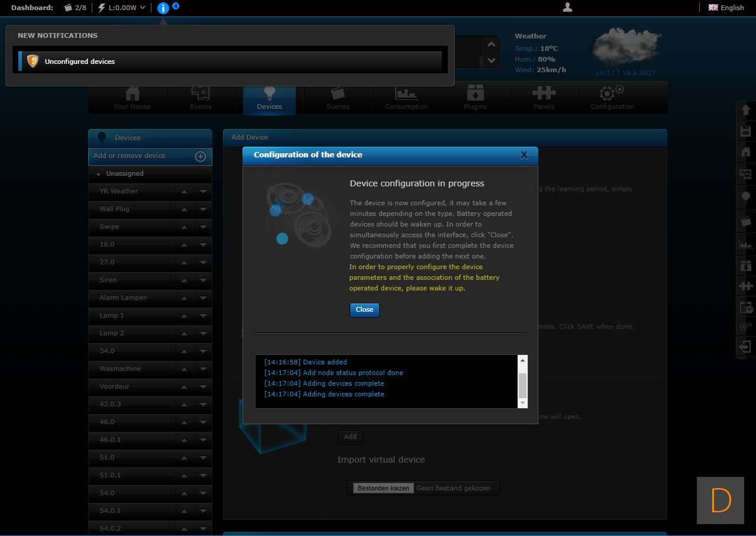Click the house icon in right sidebar
The width and height of the screenshot is (756, 536).
tap(745, 152)
